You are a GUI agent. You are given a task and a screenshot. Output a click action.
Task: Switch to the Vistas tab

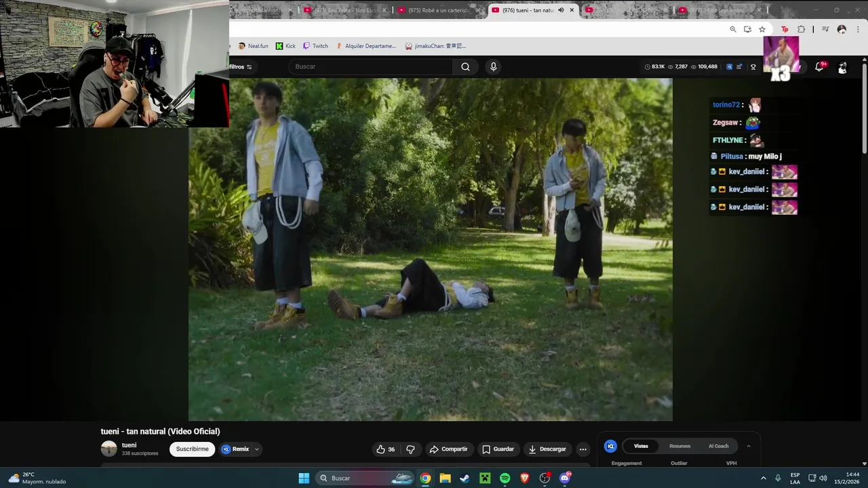pyautogui.click(x=641, y=446)
